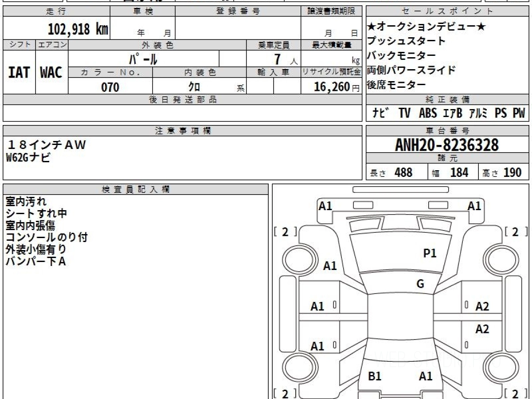Click the WAC air conditioner value
The height and width of the screenshot is (399, 532).
tap(51, 72)
